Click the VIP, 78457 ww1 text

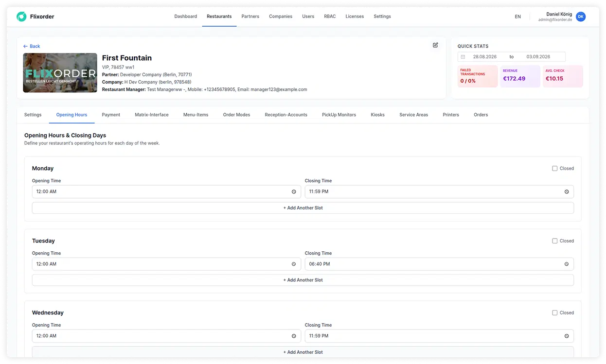point(118,67)
